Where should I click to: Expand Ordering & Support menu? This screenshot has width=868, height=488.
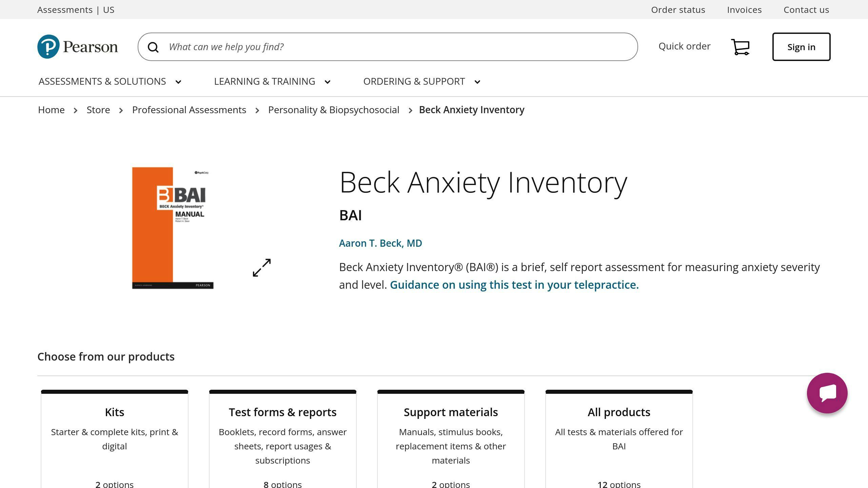tap(422, 81)
